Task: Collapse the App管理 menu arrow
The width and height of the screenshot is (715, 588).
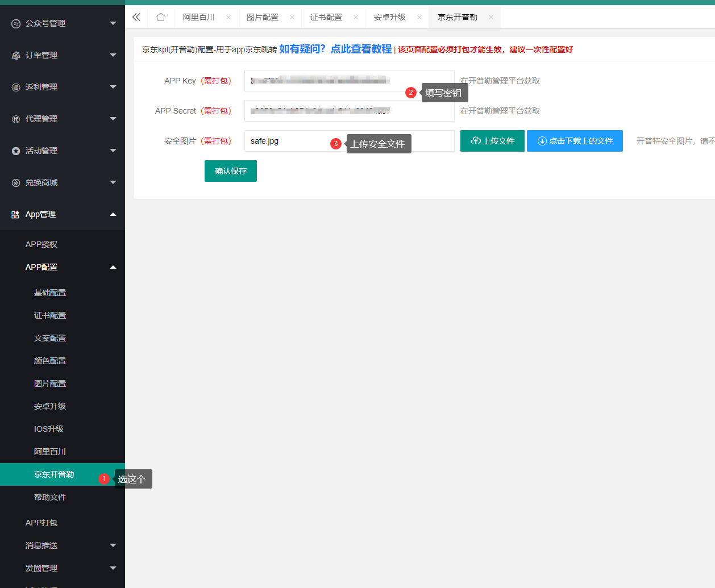Action: click(x=113, y=214)
